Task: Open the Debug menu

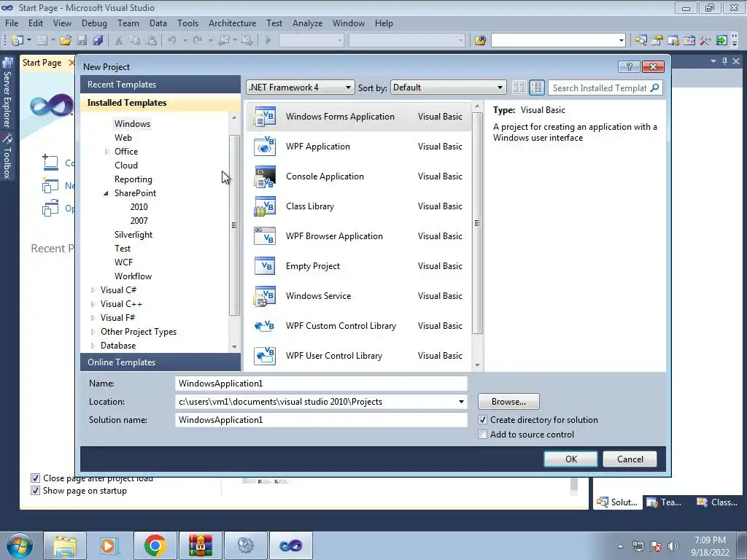Action: point(94,23)
